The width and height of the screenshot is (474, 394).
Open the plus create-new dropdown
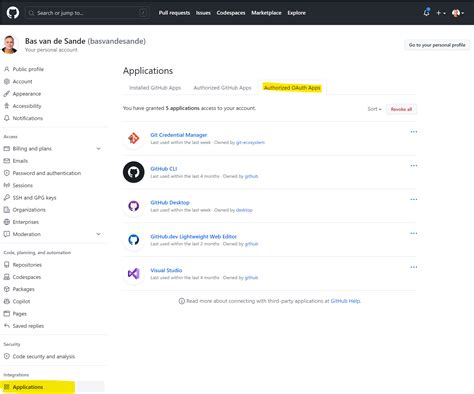441,13
